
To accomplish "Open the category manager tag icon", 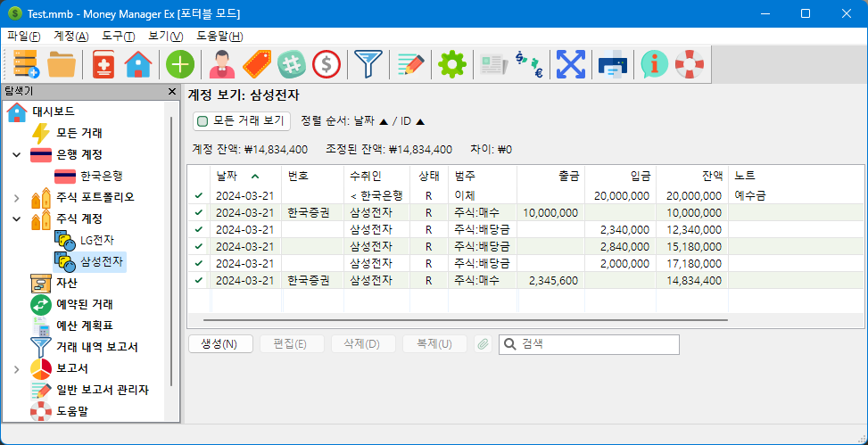I will [x=258, y=64].
